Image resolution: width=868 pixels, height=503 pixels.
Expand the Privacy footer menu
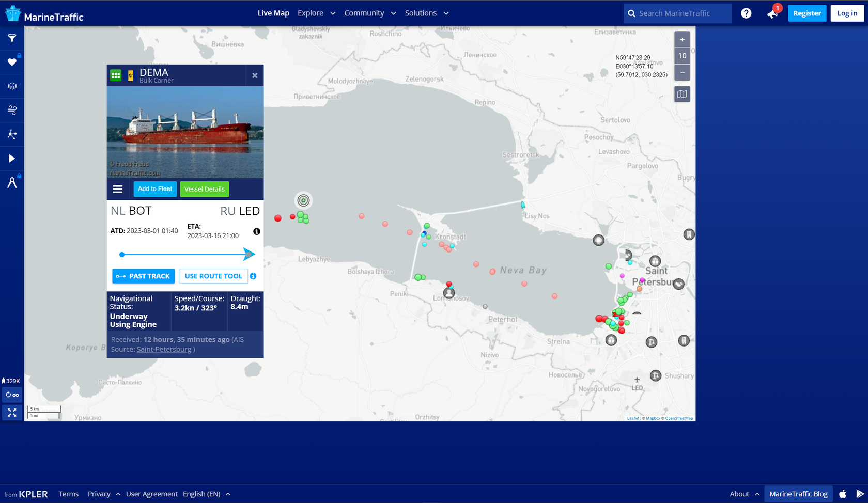pos(104,494)
